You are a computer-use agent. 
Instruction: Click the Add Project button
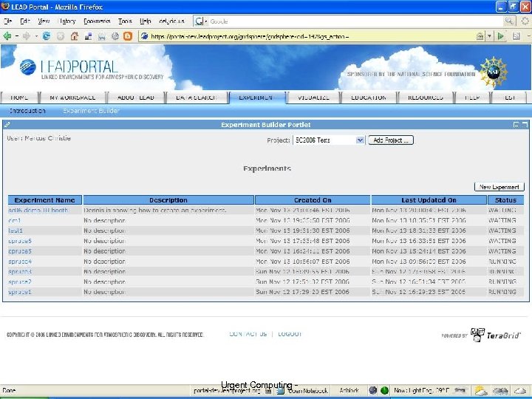tap(391, 140)
